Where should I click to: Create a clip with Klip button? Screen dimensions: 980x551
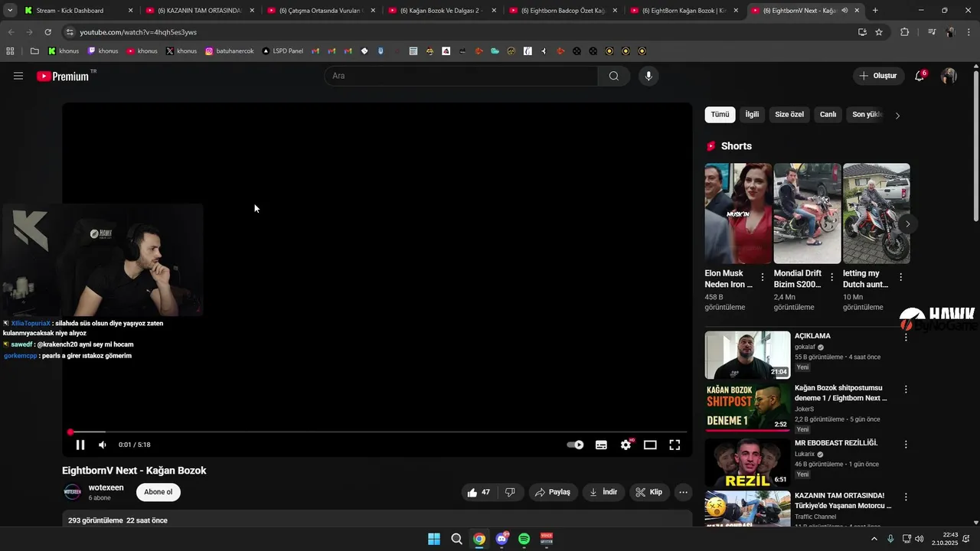coord(649,492)
